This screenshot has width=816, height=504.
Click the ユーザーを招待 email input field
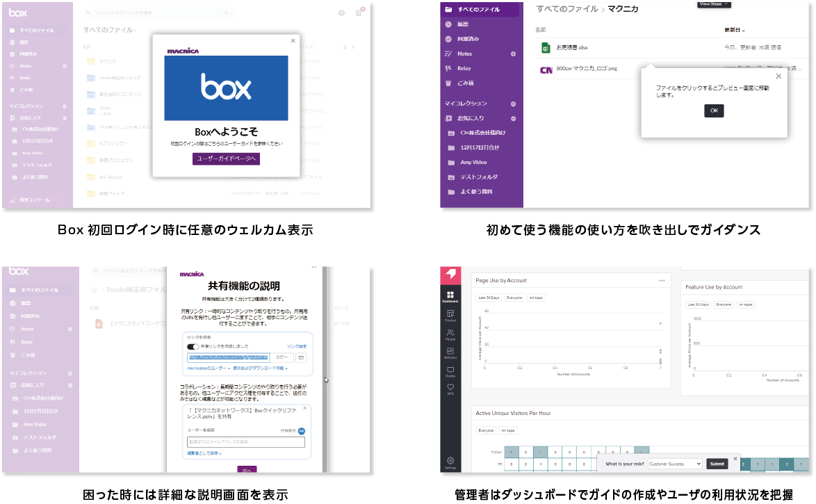(245, 442)
